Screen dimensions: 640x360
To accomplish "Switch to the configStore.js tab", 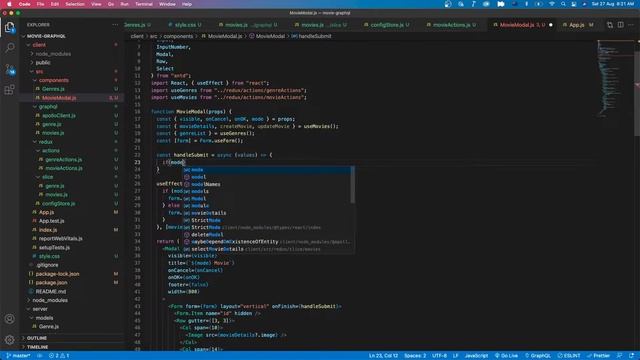I will pyautogui.click(x=386, y=25).
